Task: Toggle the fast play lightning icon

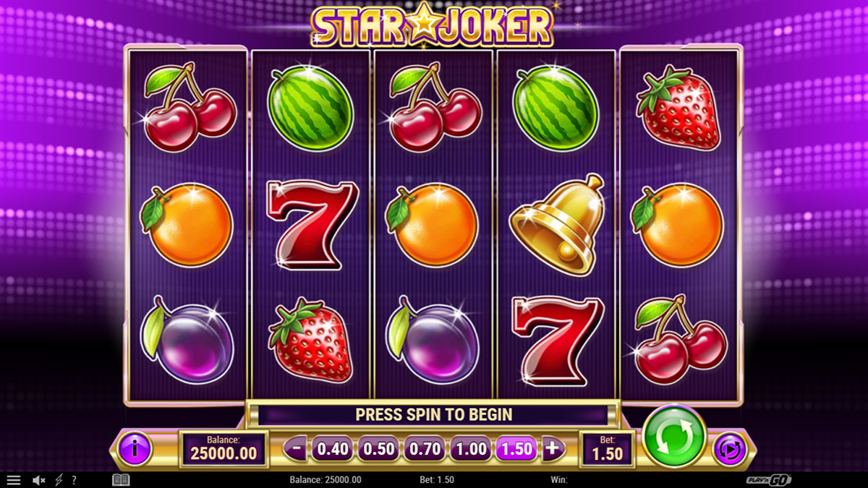Action: [59, 480]
